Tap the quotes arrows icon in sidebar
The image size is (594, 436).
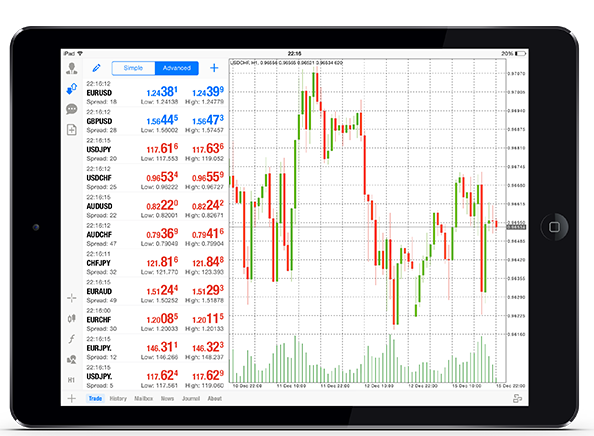(x=72, y=89)
